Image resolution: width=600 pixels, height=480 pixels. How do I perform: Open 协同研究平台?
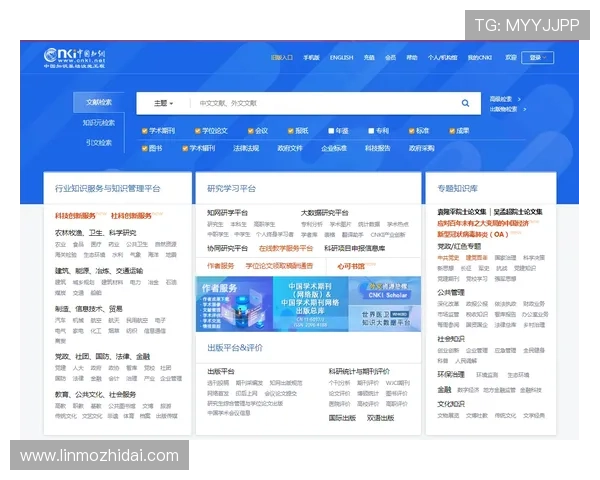pos(227,248)
